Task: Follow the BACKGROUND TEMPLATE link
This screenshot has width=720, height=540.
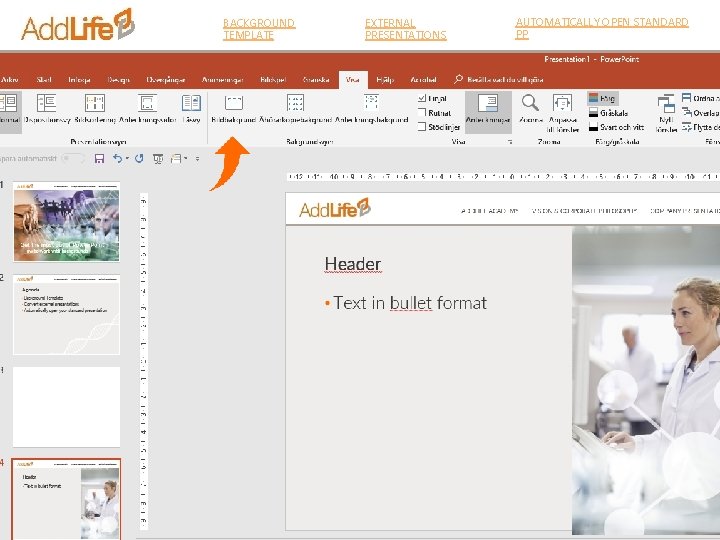Action: click(x=259, y=29)
